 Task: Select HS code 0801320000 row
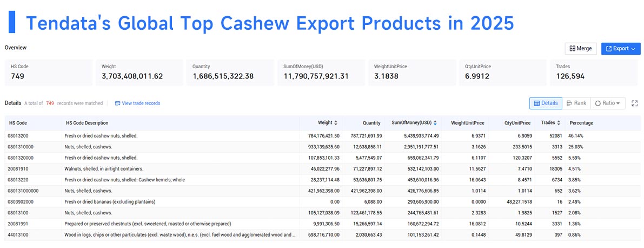click(x=322, y=158)
